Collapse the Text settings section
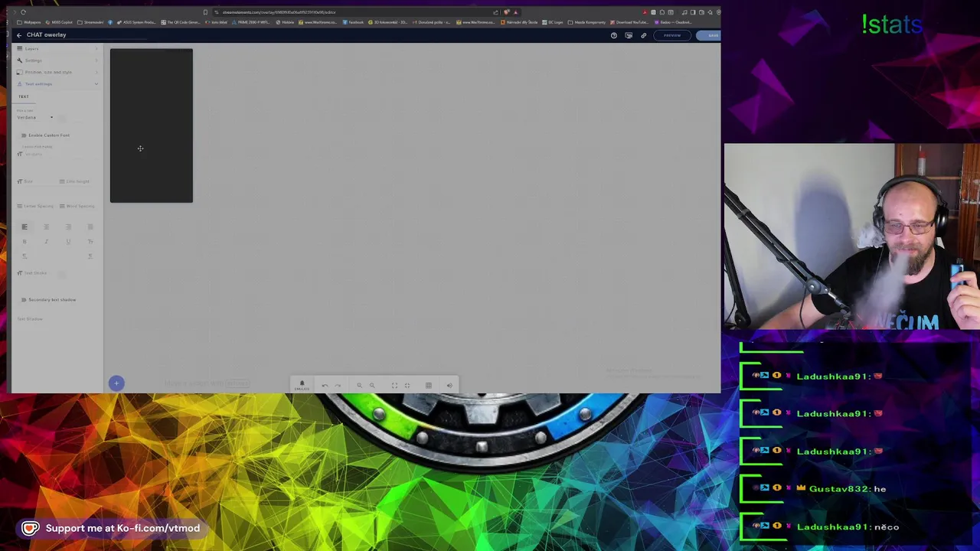Screen dimensions: 980x551 pos(57,84)
